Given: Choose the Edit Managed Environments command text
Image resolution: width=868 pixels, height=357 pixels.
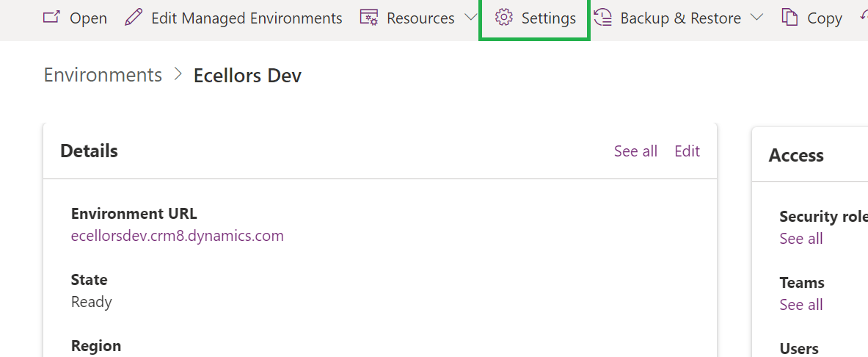Looking at the screenshot, I should coord(247,18).
